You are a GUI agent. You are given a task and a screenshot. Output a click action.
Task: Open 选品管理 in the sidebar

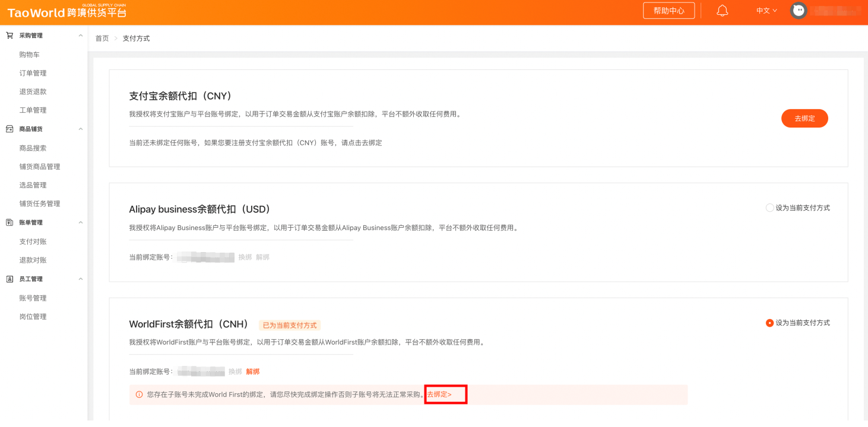click(x=33, y=185)
